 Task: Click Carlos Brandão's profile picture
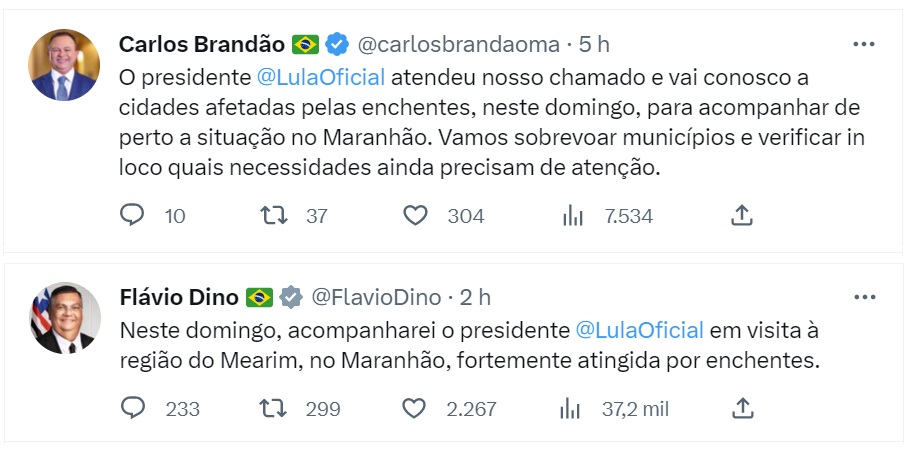(x=64, y=65)
